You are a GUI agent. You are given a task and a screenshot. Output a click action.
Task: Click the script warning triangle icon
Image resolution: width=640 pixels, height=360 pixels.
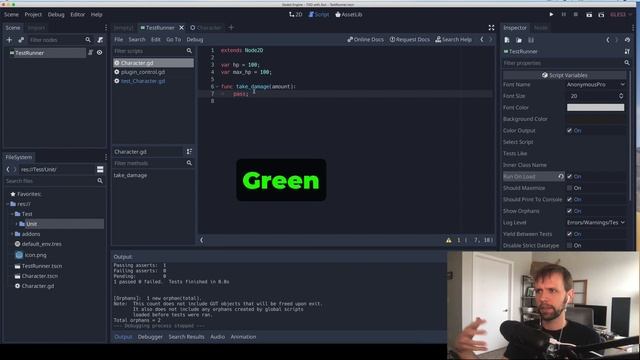(449, 240)
